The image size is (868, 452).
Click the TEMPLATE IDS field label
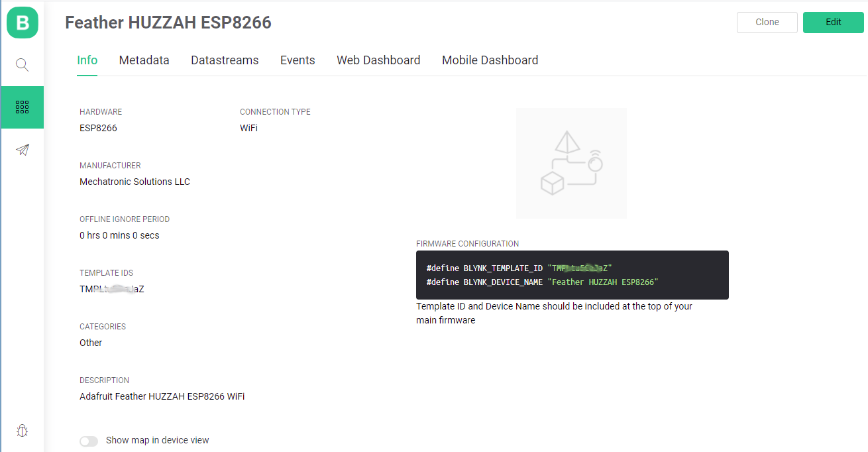[106, 273]
